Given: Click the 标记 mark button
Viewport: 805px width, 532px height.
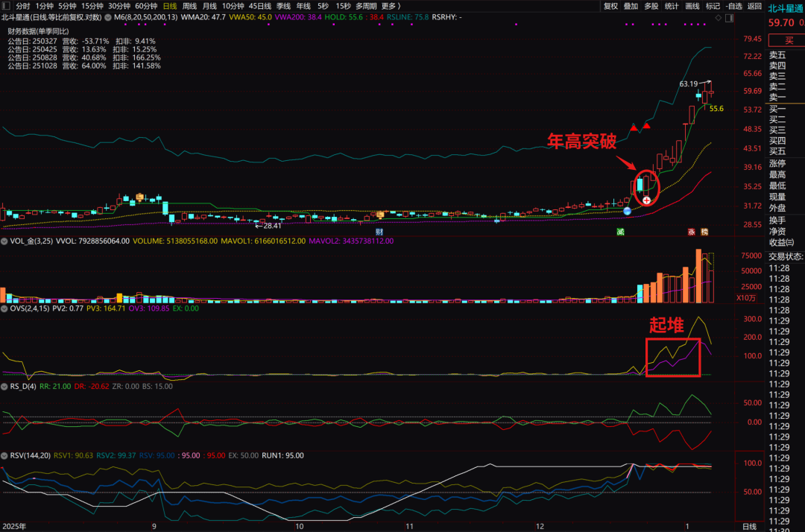Looking at the screenshot, I should pyautogui.click(x=713, y=6).
